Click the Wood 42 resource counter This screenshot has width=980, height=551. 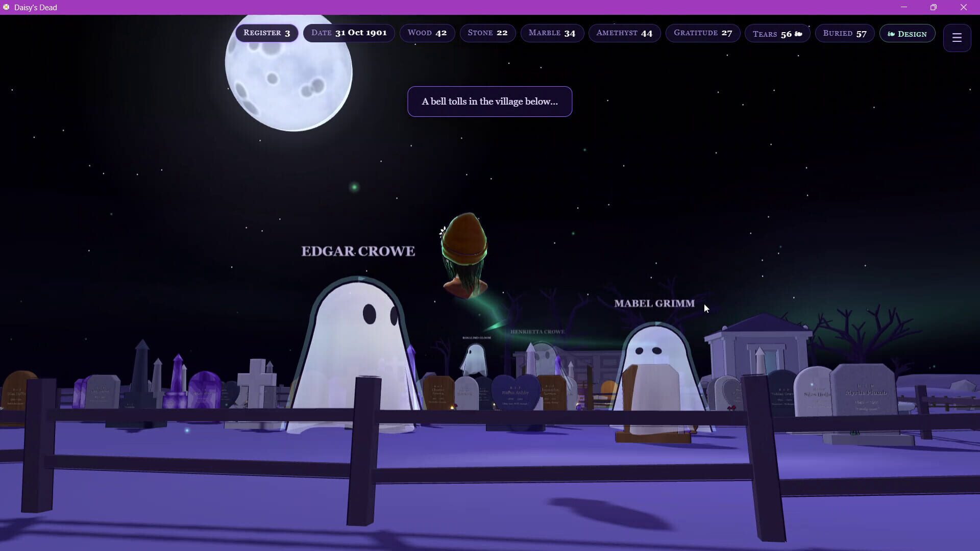[427, 33]
